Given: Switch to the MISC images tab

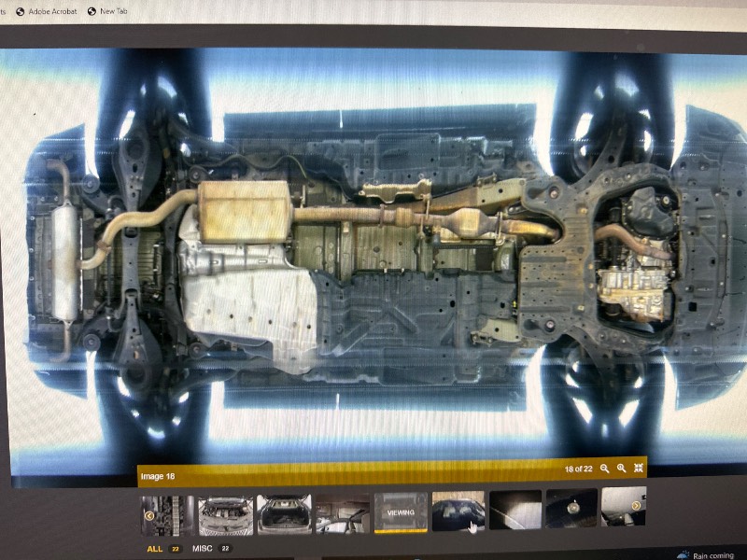Looking at the screenshot, I should 202,549.
